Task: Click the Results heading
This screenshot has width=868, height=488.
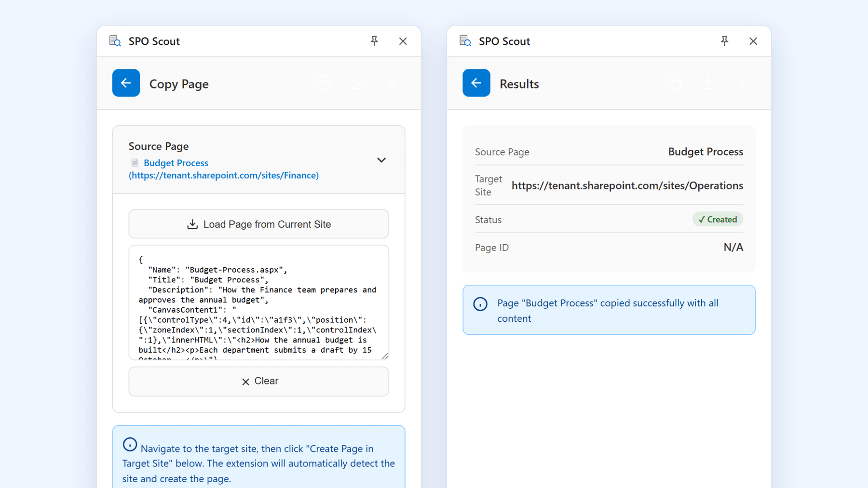Action: pyautogui.click(x=519, y=84)
